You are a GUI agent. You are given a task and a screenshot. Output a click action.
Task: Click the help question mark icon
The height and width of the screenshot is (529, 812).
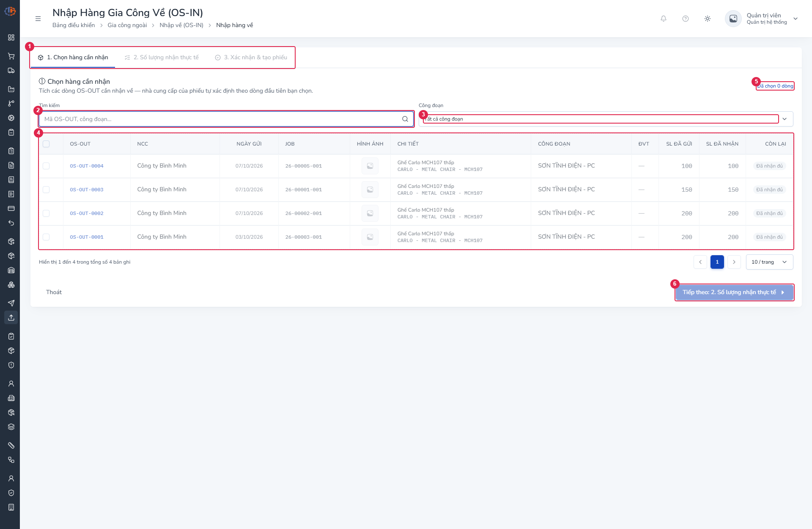click(686, 19)
